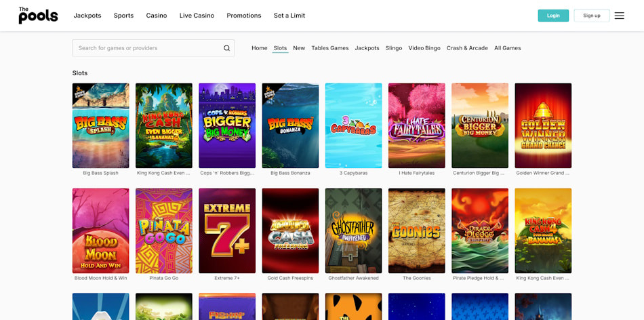
Task: Open The Goonies game thumbnail
Action: [x=417, y=231]
